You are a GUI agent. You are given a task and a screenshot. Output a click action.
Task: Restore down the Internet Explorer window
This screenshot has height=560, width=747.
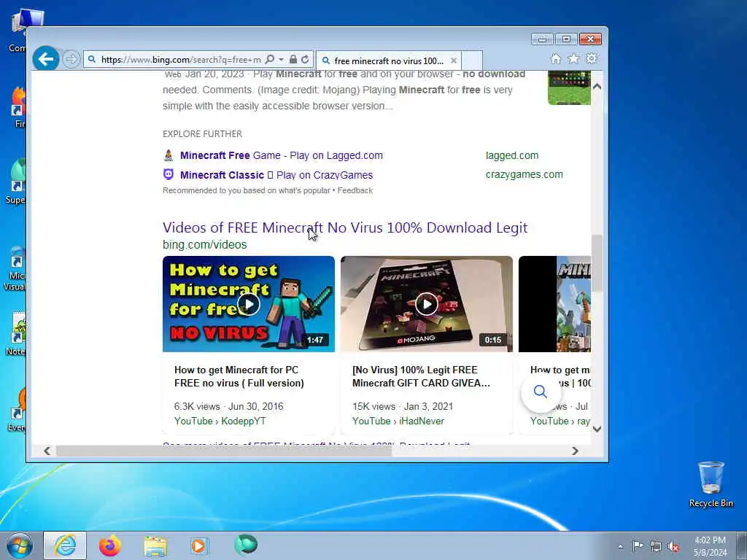pyautogui.click(x=566, y=39)
